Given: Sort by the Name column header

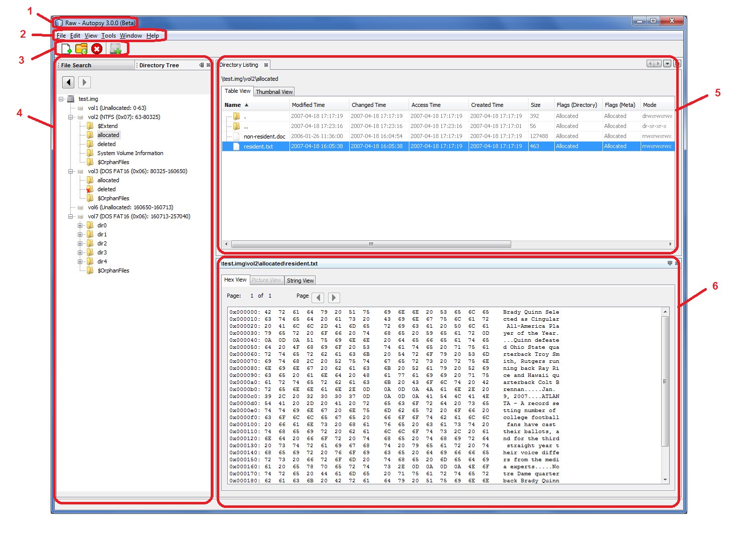Looking at the screenshot, I should [256, 105].
